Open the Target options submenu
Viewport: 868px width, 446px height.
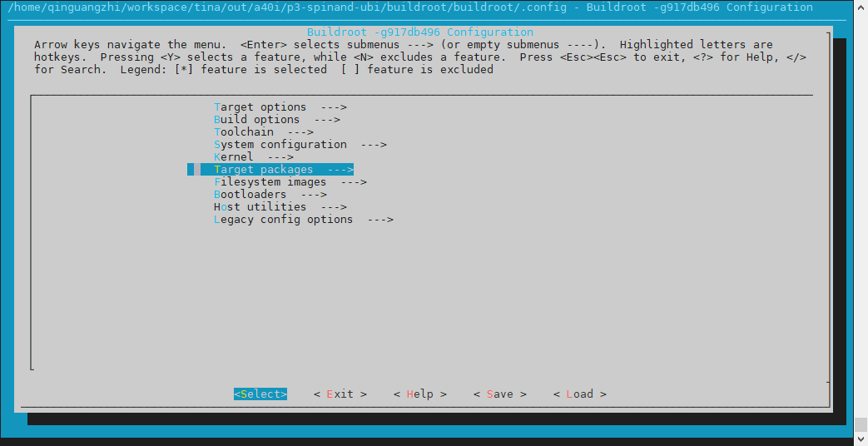[x=280, y=107]
